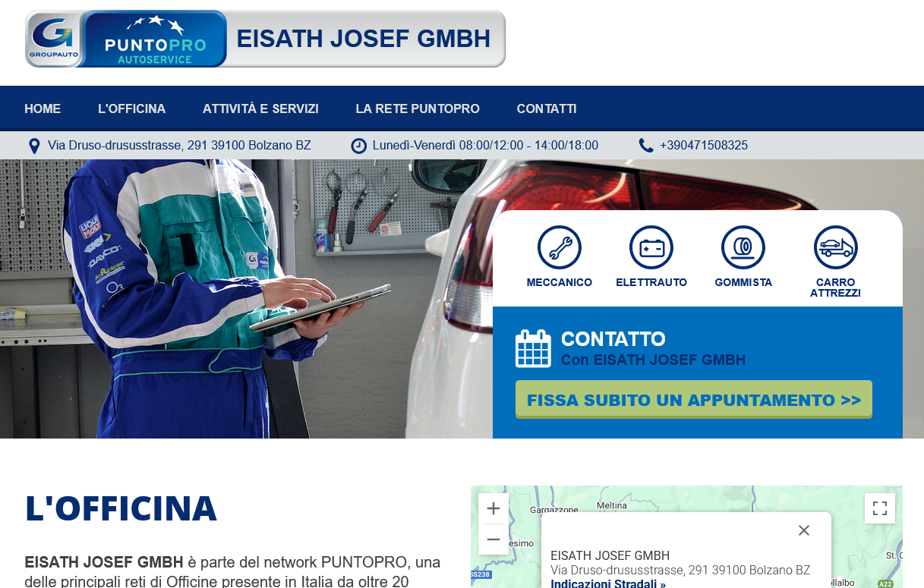Click the Meltina label on the map
This screenshot has height=588, width=924.
pos(612,505)
